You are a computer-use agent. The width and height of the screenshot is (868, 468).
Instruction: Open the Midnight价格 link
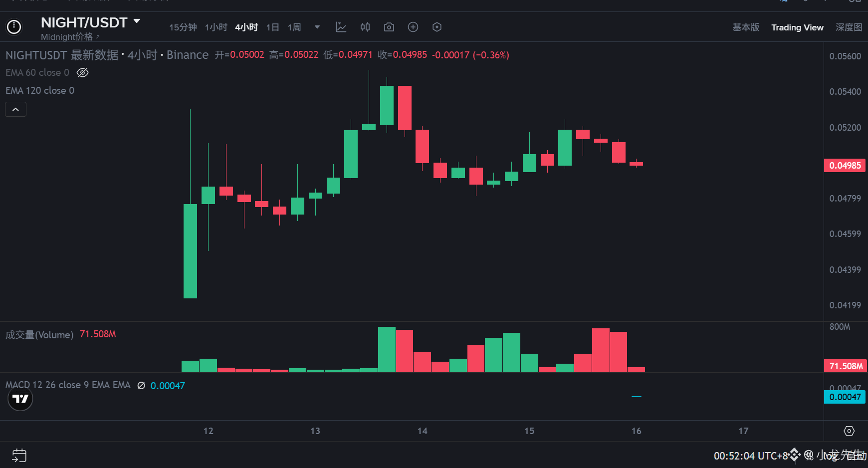point(70,37)
